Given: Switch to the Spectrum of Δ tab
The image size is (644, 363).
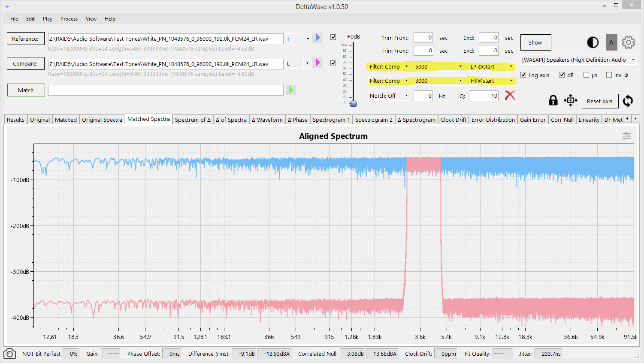Looking at the screenshot, I should 193,120.
